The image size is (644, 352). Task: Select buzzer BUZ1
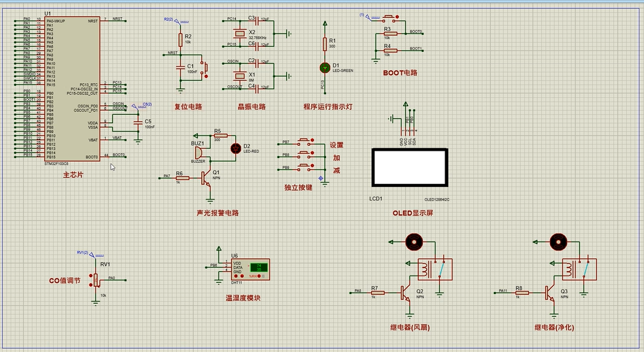198,153
